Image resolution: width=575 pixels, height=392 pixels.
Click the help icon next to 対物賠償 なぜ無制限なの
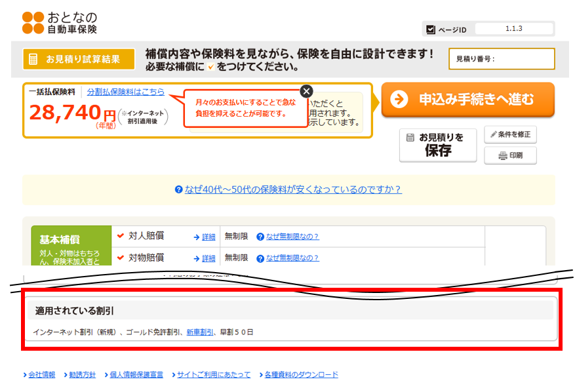coord(260,258)
